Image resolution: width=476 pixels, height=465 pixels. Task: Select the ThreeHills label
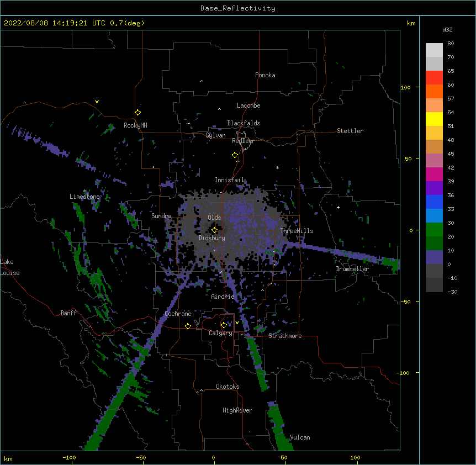[297, 231]
